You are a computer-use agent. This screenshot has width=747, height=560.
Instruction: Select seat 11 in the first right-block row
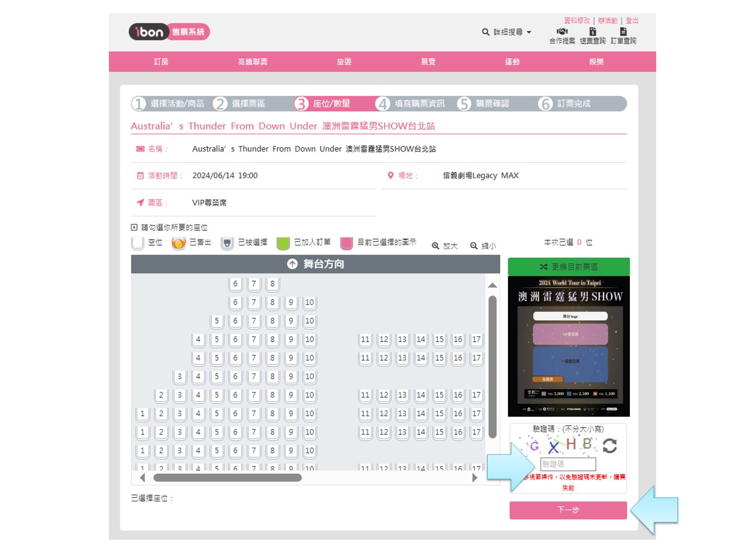(365, 339)
